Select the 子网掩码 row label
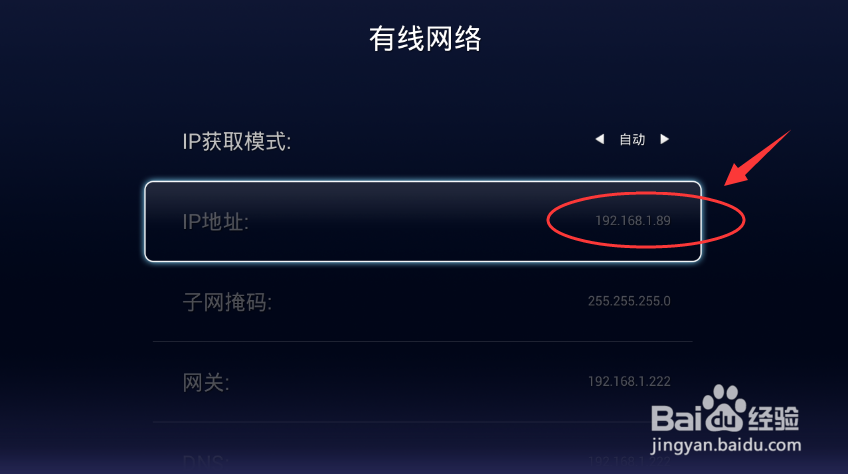The width and height of the screenshot is (848, 474). tap(227, 302)
